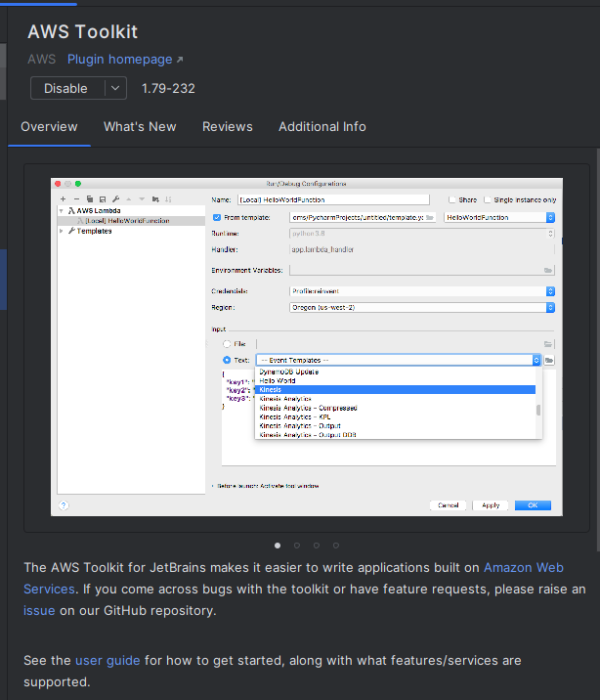Toggle Single instance only checkbox in preview
Image resolution: width=600 pixels, height=700 pixels.
488,200
